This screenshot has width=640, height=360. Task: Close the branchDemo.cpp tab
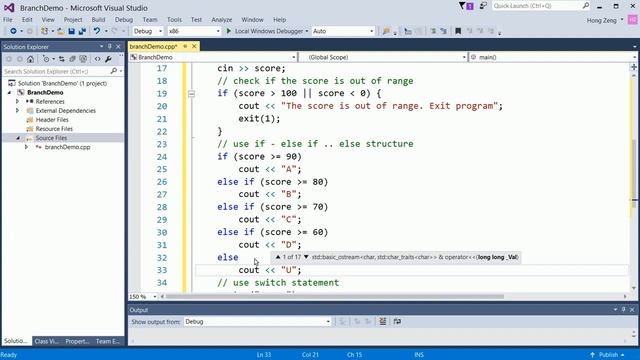click(194, 46)
